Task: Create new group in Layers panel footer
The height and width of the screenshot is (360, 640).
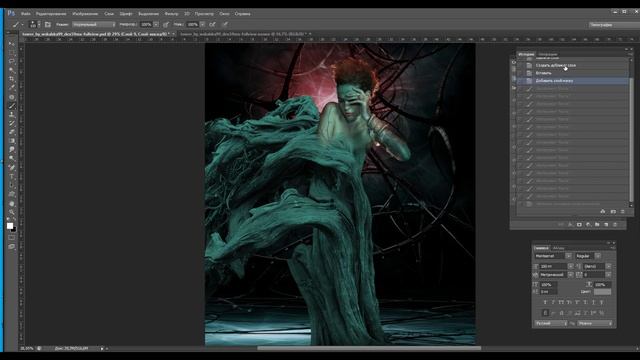Action: 597,224
